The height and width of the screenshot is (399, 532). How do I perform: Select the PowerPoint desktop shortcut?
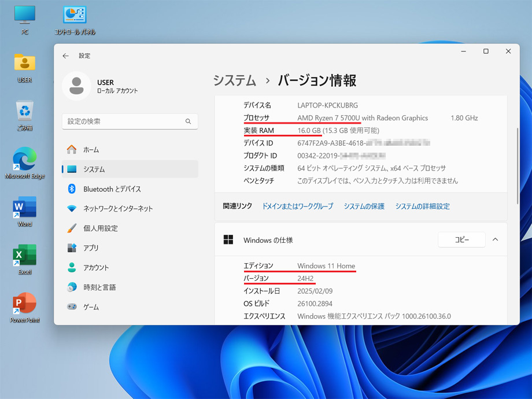pyautogui.click(x=24, y=308)
